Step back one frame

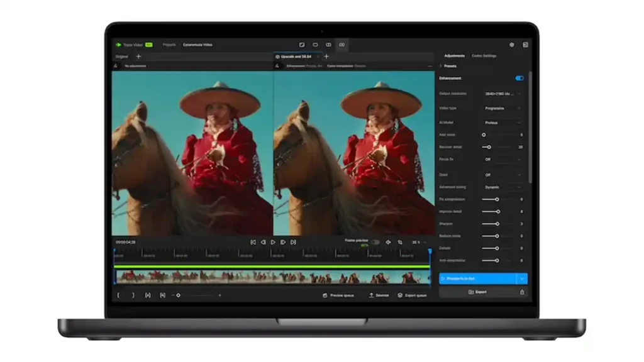(x=263, y=242)
